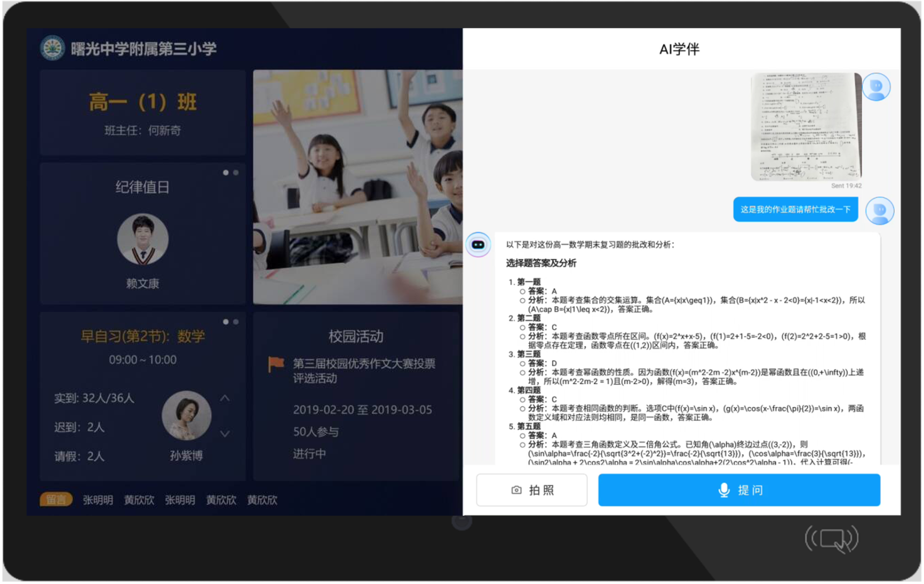
Task: Select the 留言 orange tab
Action: point(56,500)
